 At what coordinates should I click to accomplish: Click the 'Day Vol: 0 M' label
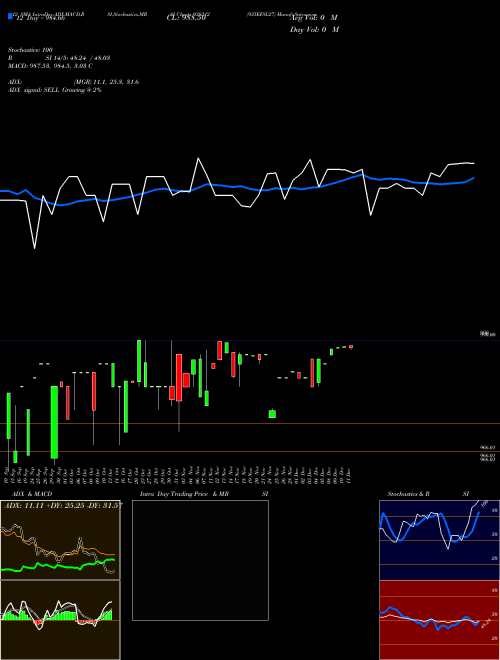314,30
